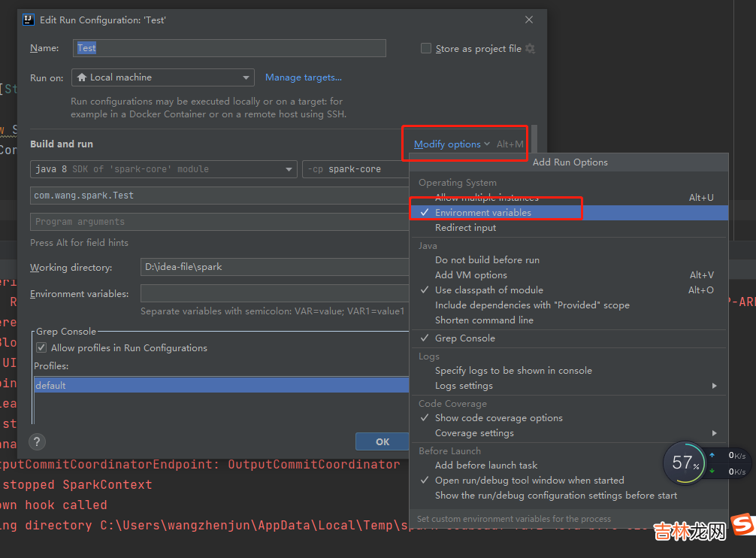
Task: Select the default profile in list
Action: coord(218,385)
